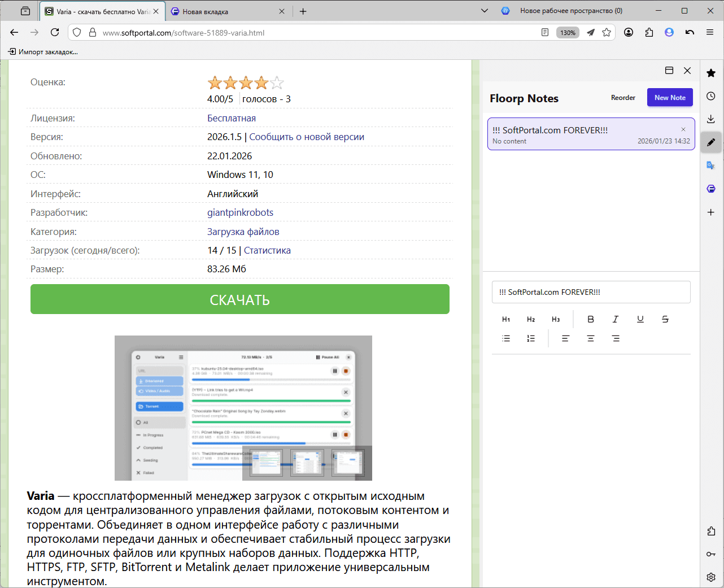The image size is (724, 588).
Task: Open the 'Бесплатная' license link
Action: 232,118
